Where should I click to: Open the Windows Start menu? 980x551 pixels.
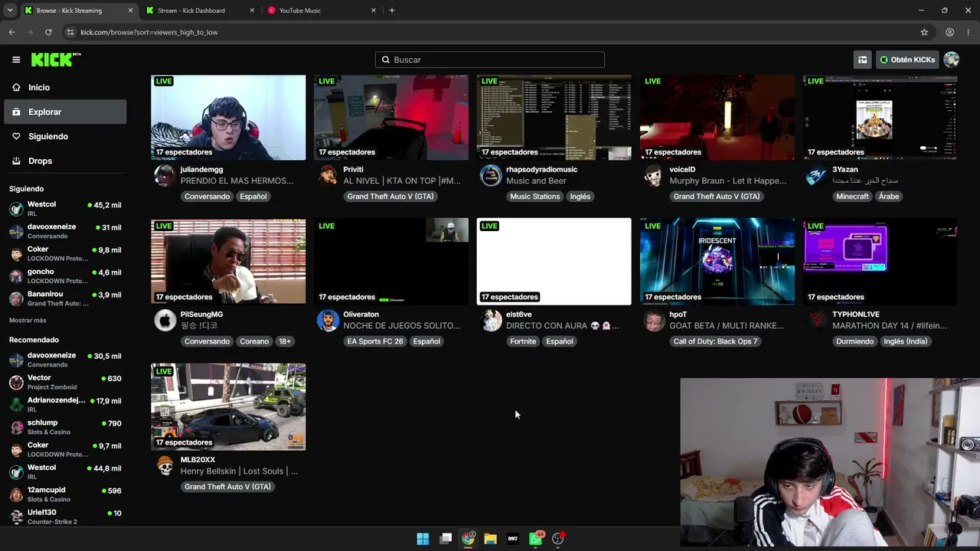coord(423,539)
